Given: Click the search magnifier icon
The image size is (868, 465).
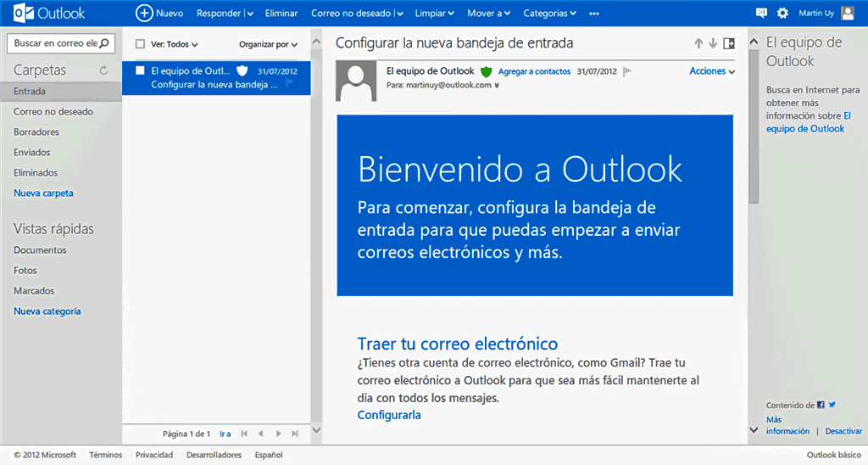Looking at the screenshot, I should tap(108, 42).
